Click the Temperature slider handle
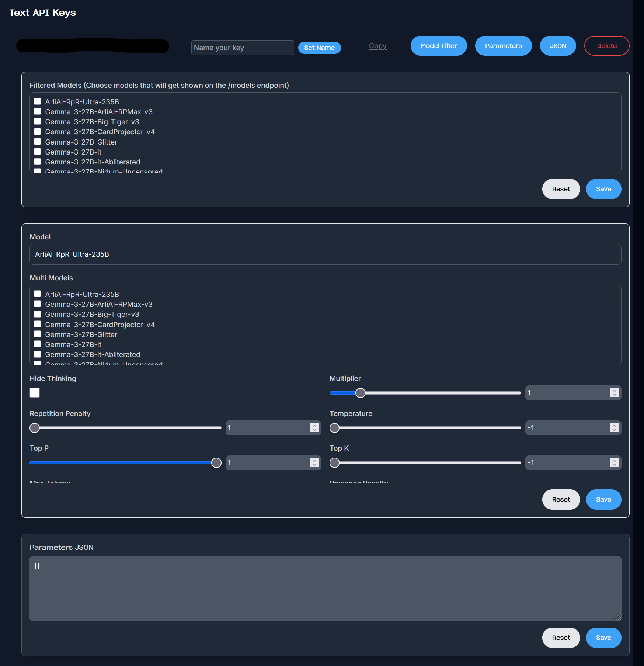644x666 pixels. coord(334,428)
